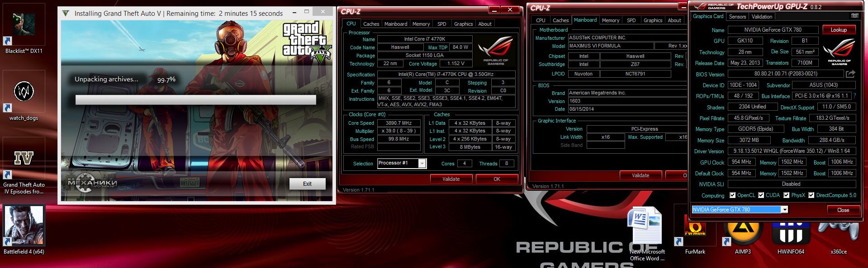Toggle the OpenCL checkbox in GPU-Z
868x268 pixels.
coord(733,195)
